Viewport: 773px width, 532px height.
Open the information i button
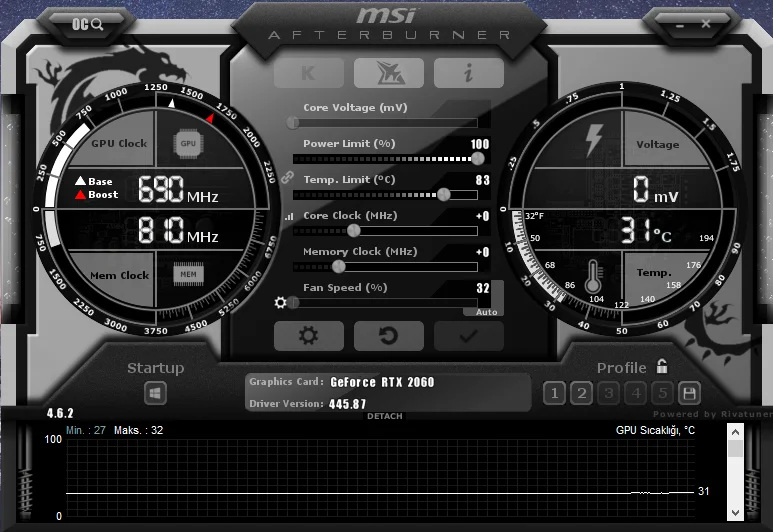point(469,73)
